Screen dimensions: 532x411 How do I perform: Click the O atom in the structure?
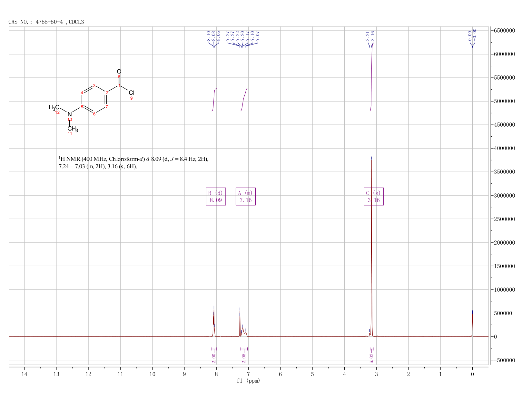119,72
